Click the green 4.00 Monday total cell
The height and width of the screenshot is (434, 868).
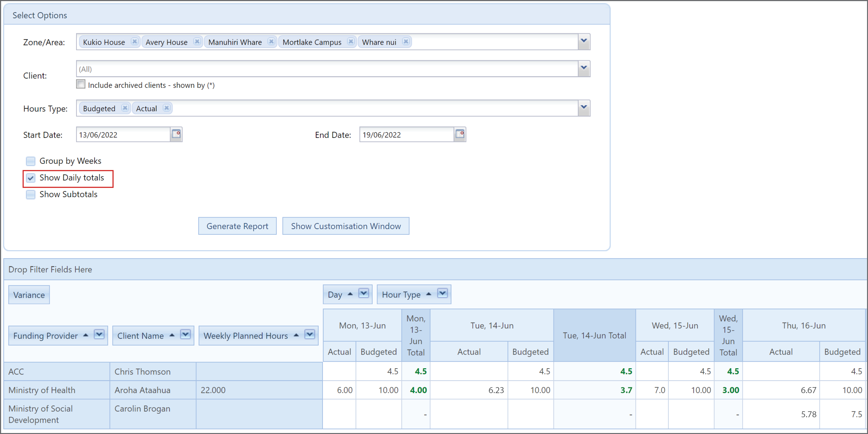click(416, 390)
